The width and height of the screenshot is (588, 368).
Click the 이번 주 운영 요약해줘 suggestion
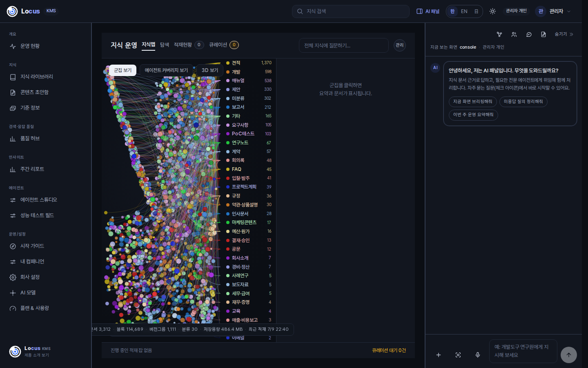coord(473,115)
